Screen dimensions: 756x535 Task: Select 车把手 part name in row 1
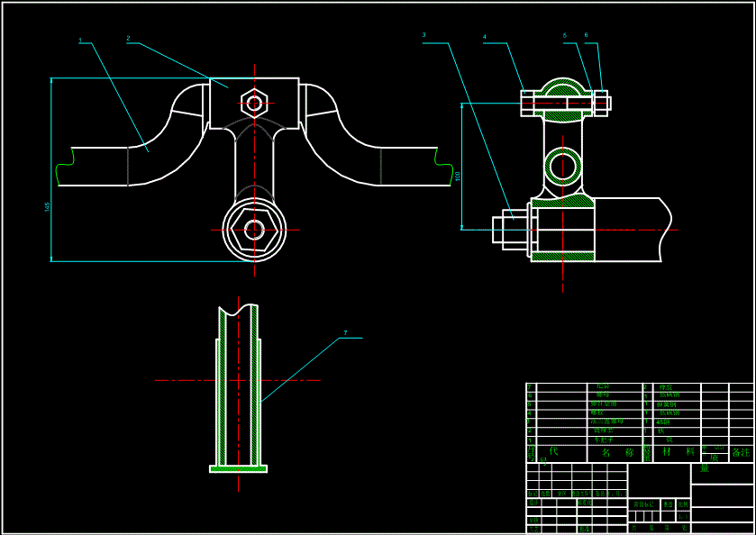coord(603,440)
